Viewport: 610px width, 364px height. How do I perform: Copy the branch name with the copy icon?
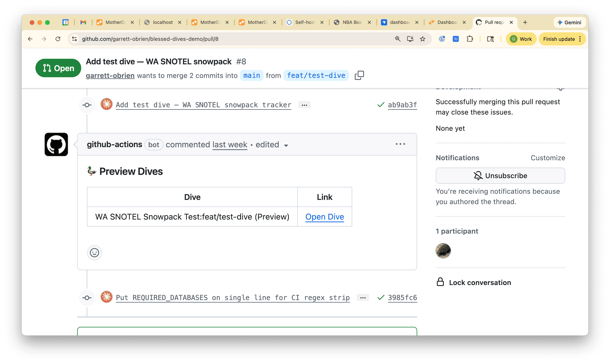click(359, 75)
